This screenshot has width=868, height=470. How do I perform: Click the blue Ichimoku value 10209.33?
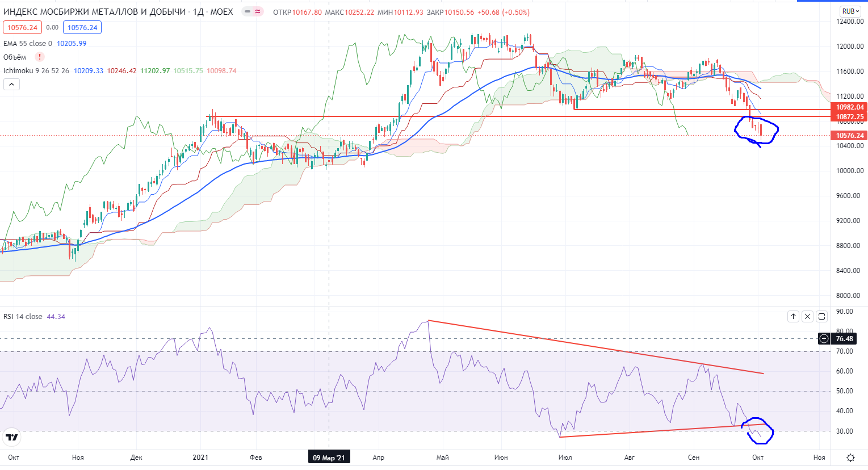[89, 71]
